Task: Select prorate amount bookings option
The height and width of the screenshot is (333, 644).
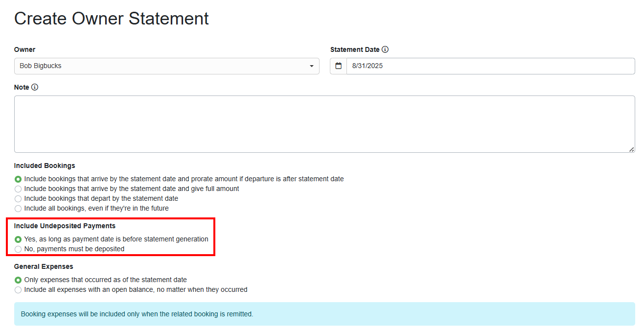Action: tap(18, 179)
